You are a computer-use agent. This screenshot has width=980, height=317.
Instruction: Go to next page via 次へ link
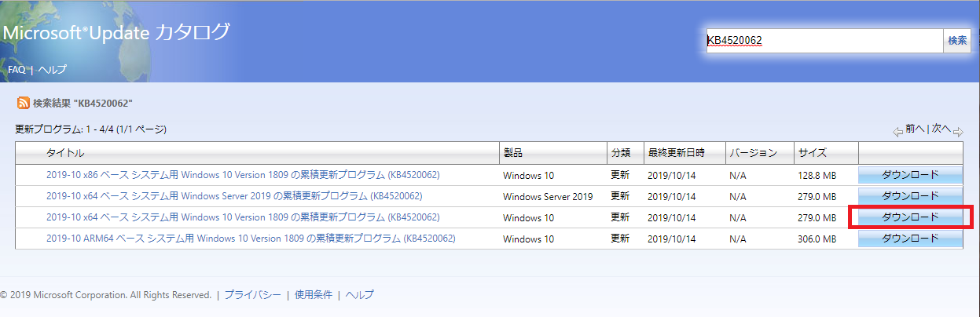coord(941,129)
